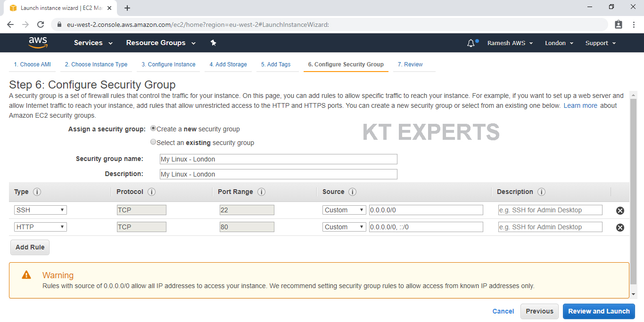Expand the Services menu

93,43
